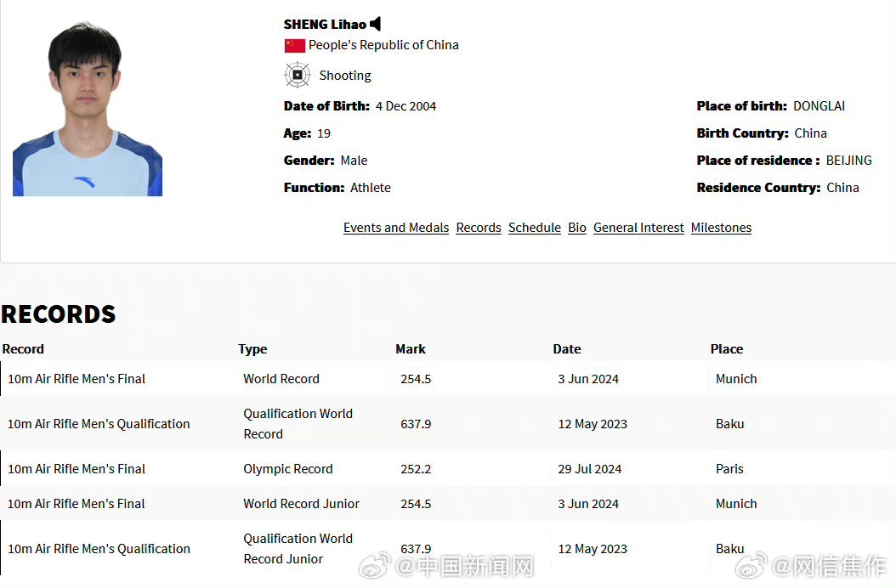Click the Date column header
The width and height of the screenshot is (896, 588).
[x=567, y=349]
